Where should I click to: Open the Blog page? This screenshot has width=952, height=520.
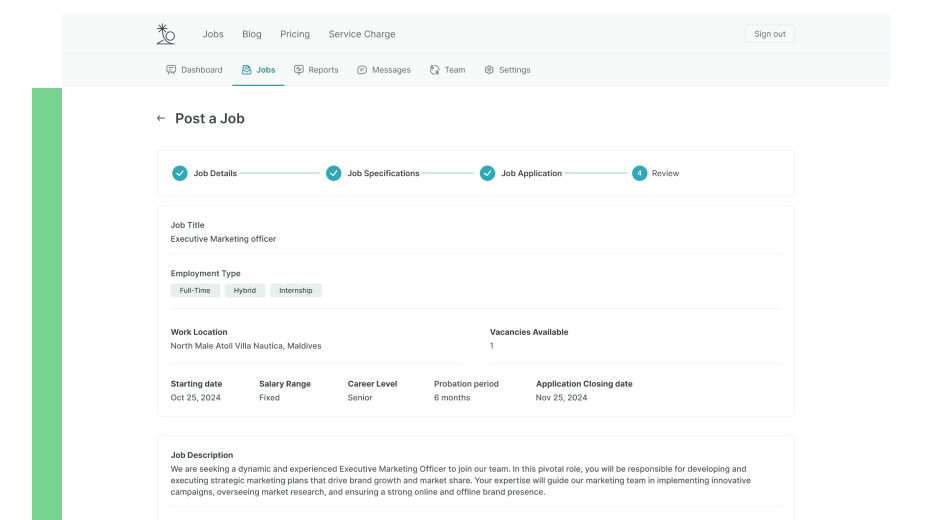point(252,34)
